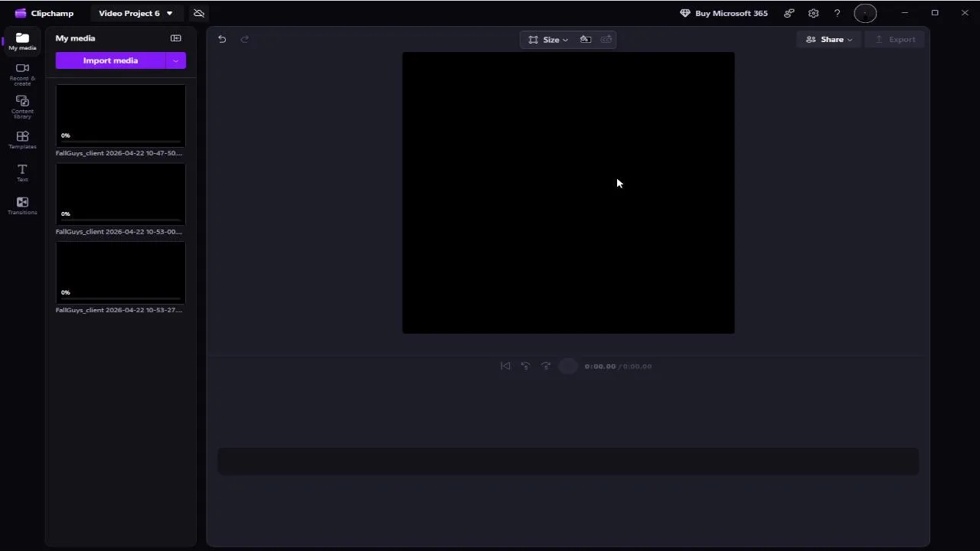The height and width of the screenshot is (551, 980).
Task: Open the account profile avatar
Action: point(865,13)
